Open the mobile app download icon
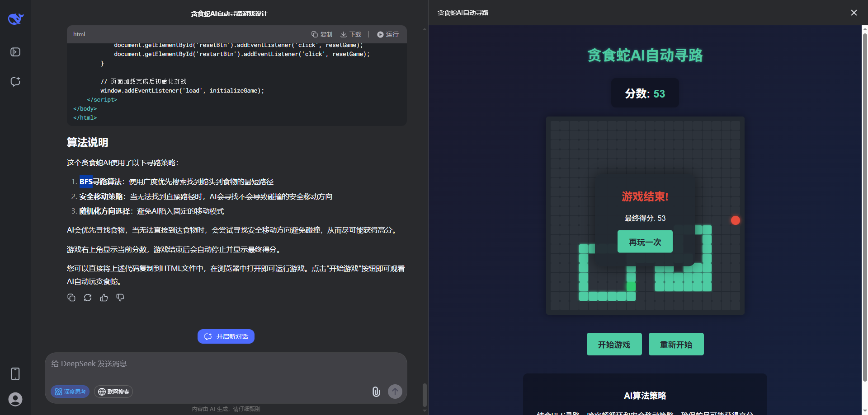Image resolution: width=868 pixels, height=415 pixels. 15,373
